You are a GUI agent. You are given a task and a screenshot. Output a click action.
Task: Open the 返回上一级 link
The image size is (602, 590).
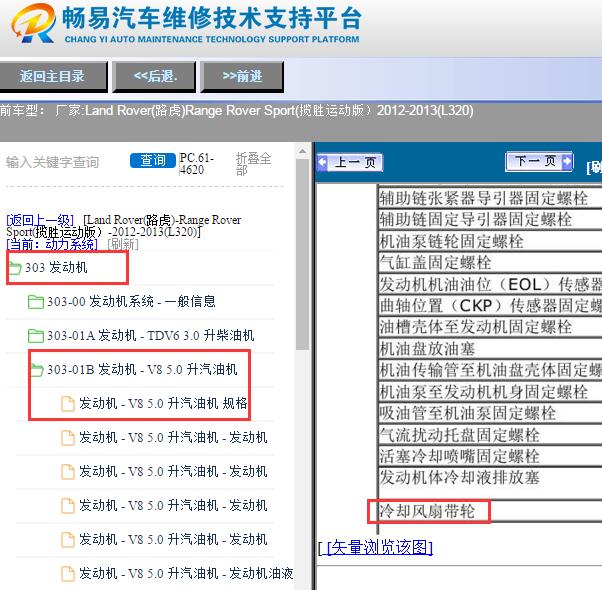click(x=40, y=220)
